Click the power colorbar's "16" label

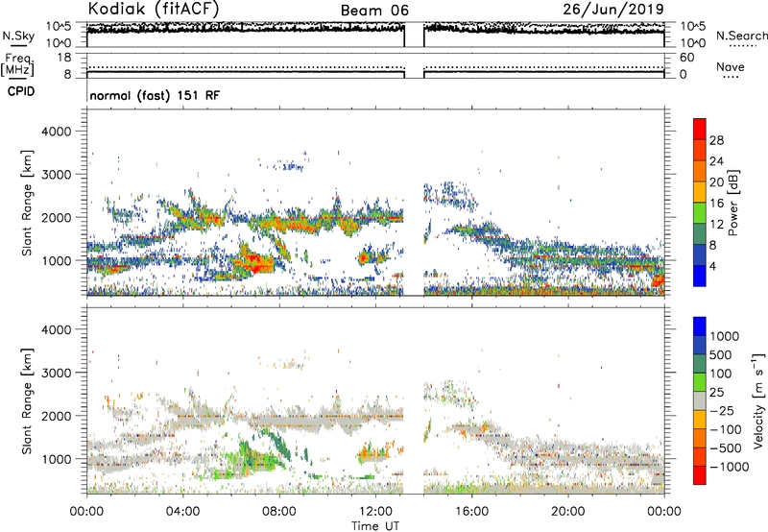pyautogui.click(x=716, y=204)
